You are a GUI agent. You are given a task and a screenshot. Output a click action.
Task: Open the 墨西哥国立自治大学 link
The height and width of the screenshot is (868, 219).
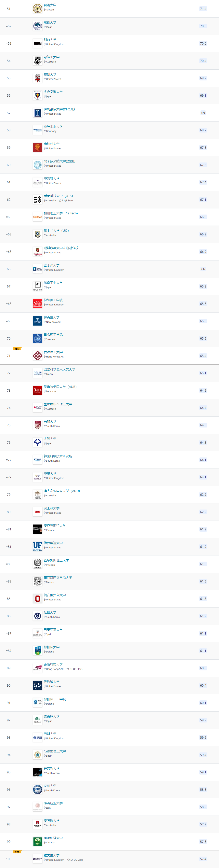pos(58,578)
